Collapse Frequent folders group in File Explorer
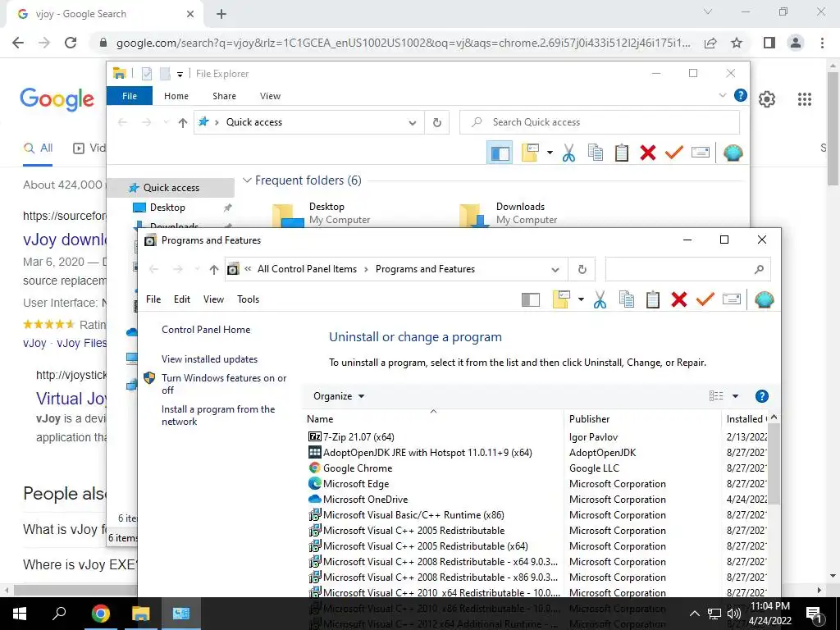This screenshot has width=840, height=630. 247,180
